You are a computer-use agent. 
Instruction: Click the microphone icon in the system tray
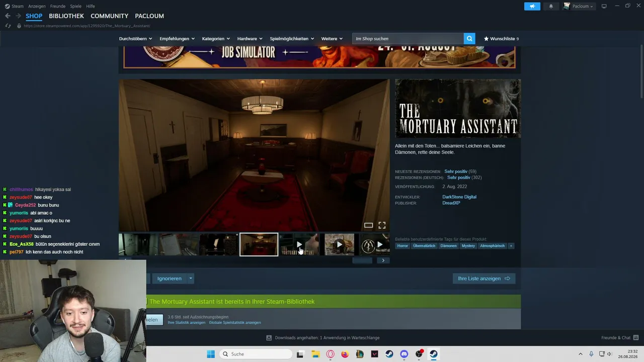591,354
